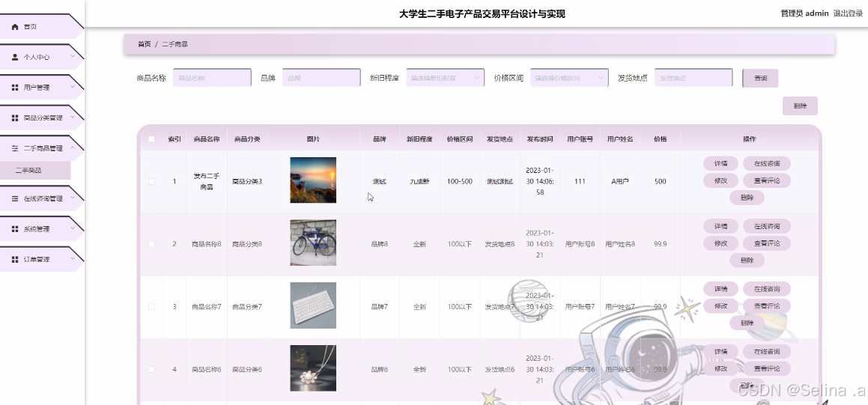Open 详情 for 商品名称8 row

720,226
